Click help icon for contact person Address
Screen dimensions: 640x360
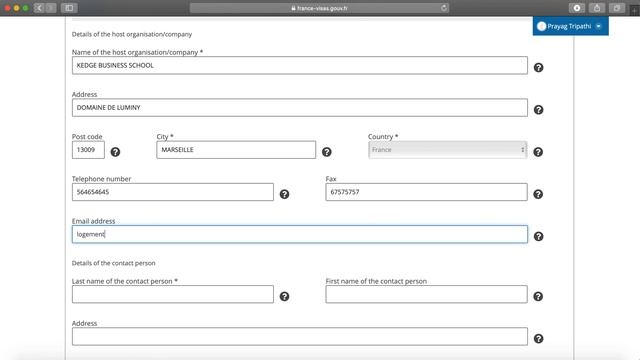tap(538, 338)
